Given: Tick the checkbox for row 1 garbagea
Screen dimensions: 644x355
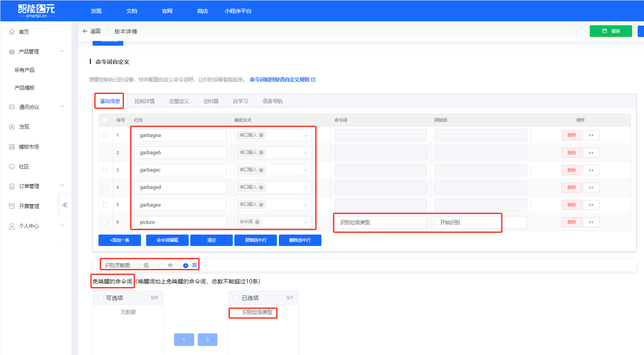Looking at the screenshot, I should coord(105,135).
